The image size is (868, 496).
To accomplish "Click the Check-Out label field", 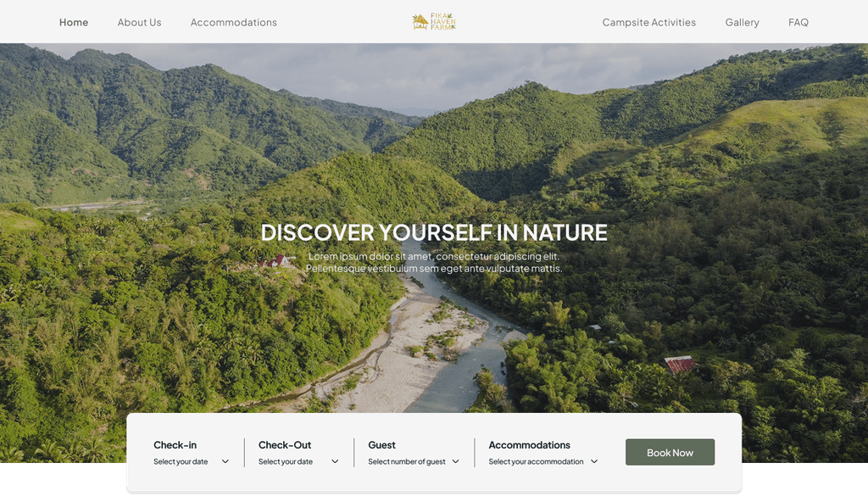I will pyautogui.click(x=285, y=445).
